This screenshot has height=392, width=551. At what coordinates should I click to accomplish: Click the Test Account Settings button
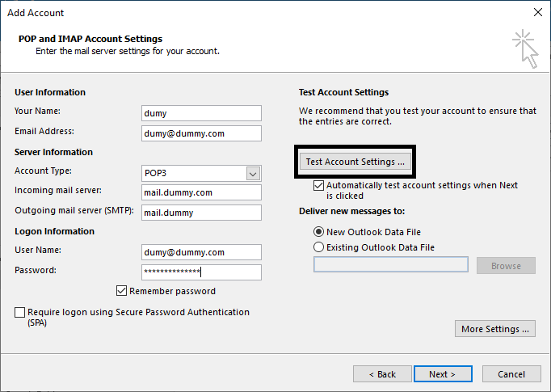click(x=355, y=162)
